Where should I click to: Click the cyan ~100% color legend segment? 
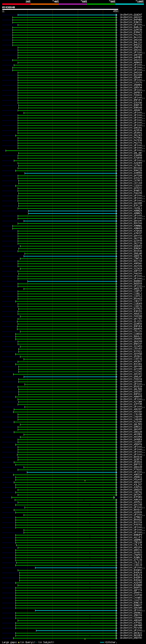point(130,4)
